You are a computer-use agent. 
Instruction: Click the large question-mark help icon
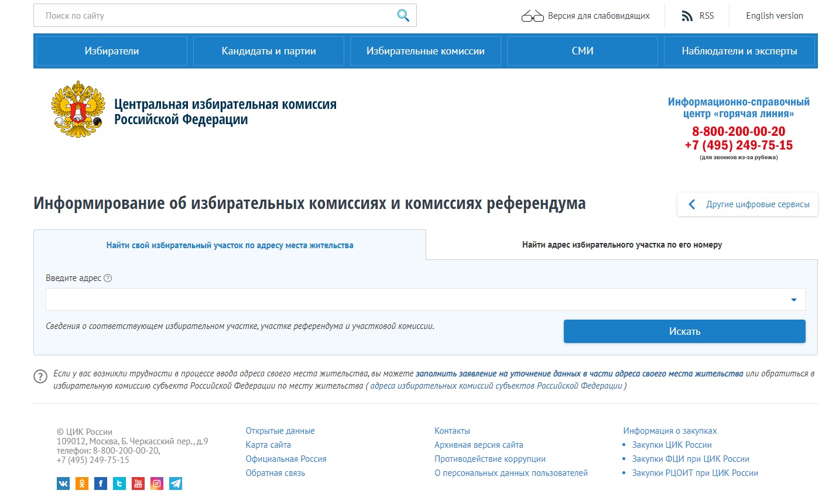(x=40, y=376)
